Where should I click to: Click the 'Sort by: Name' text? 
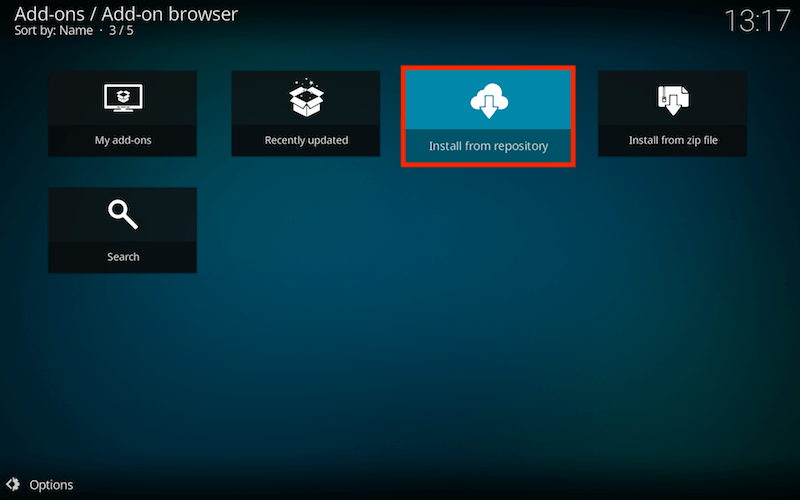point(54,31)
